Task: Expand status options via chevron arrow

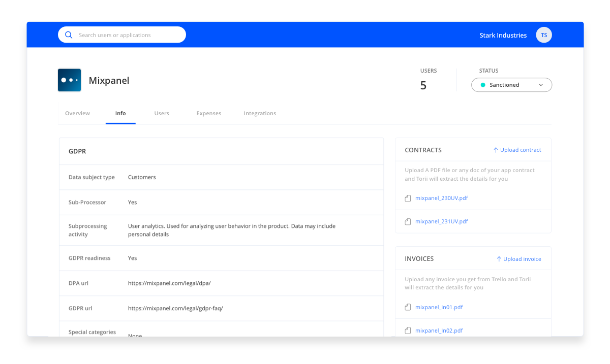Action: [541, 85]
